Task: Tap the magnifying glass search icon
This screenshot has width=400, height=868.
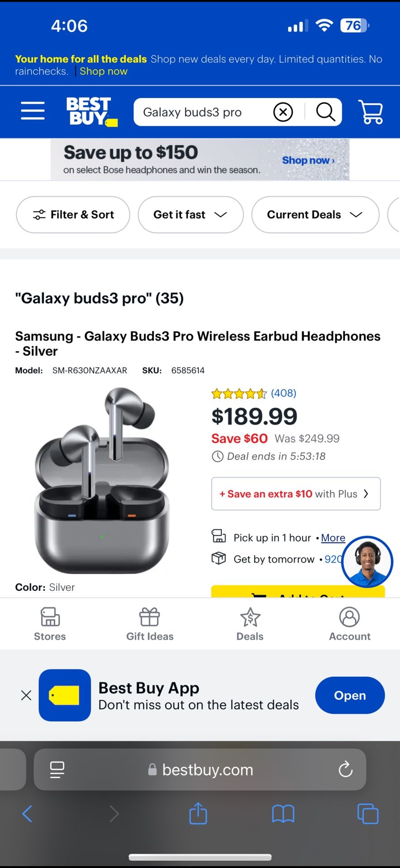Action: (325, 112)
